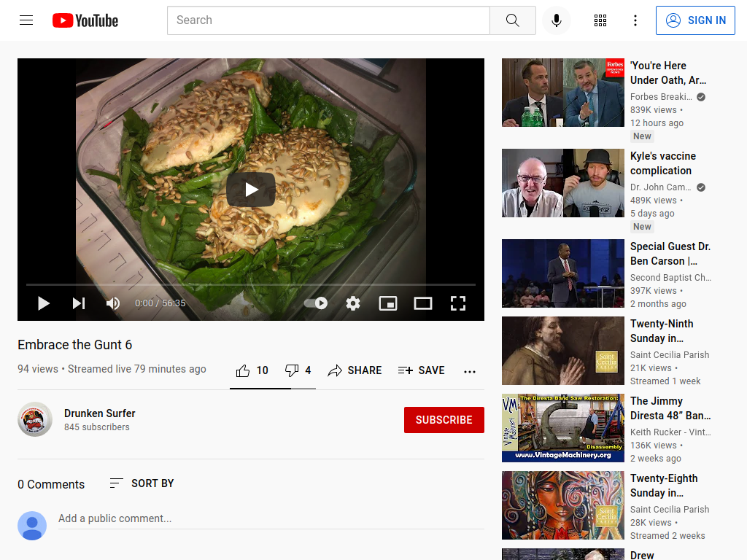Play video using large center button
The height and width of the screenshot is (560, 747).
[251, 190]
